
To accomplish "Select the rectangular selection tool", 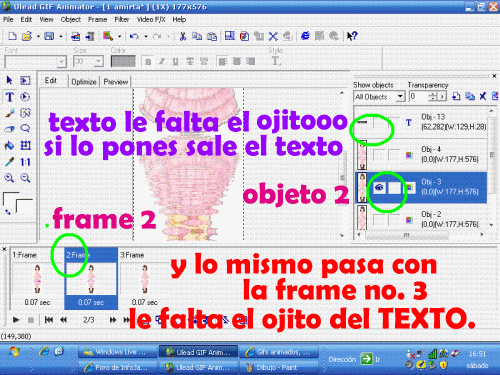I will pyautogui.click(x=25, y=80).
